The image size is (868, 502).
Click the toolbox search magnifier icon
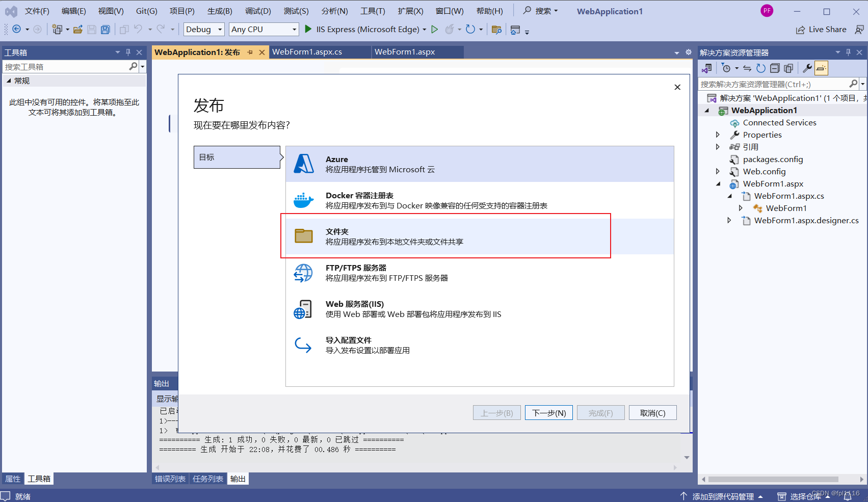coord(134,66)
